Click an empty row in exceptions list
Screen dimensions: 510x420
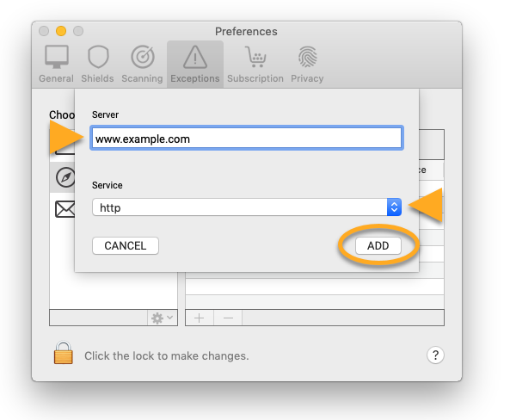(315, 287)
